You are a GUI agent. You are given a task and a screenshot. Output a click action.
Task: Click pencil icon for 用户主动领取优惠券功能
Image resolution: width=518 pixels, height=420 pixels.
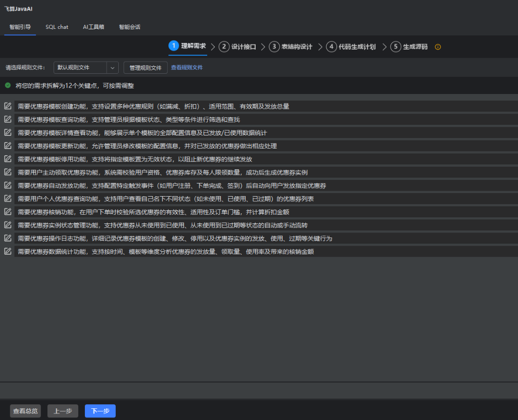pyautogui.click(x=8, y=172)
